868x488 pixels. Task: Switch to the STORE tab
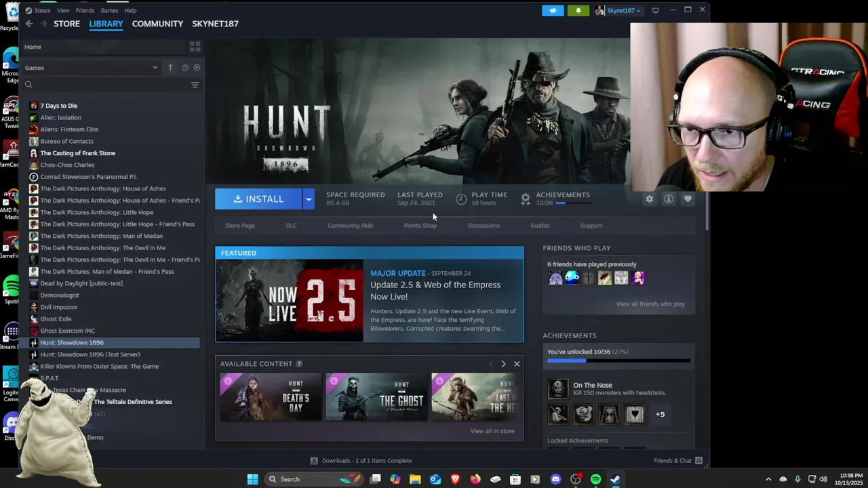pyautogui.click(x=66, y=24)
